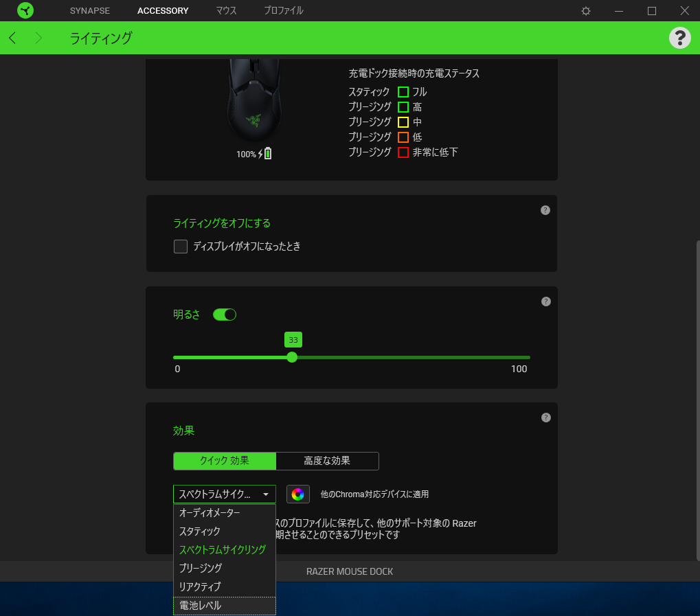Click the mouse device image

click(254, 100)
